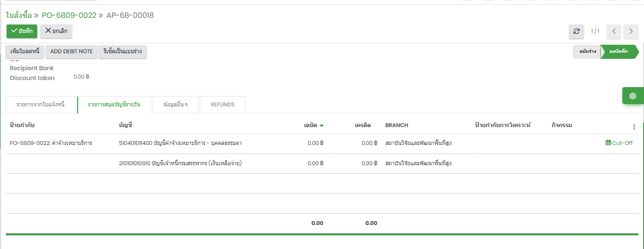Open the green settings gear panel

[x=633, y=96]
